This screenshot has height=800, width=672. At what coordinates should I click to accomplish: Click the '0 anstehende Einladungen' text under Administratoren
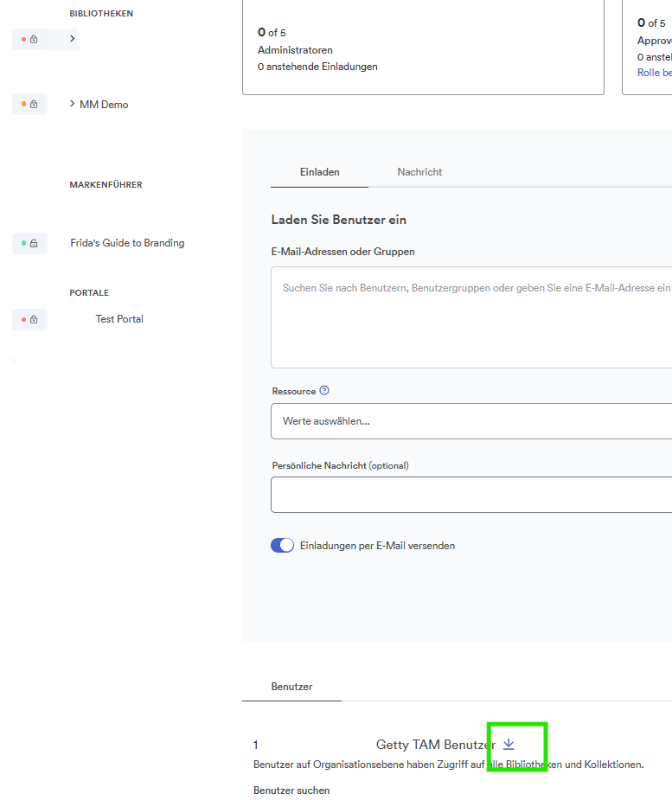coord(317,67)
